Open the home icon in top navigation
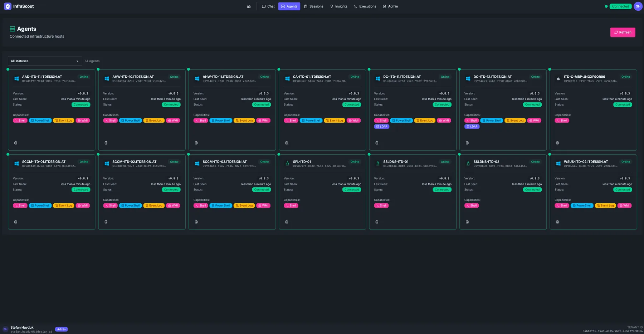This screenshot has height=334, width=644. pos(249,6)
